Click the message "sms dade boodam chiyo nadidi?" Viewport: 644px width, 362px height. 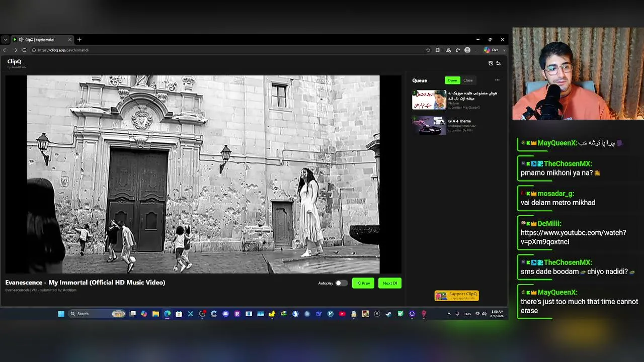tap(578, 271)
